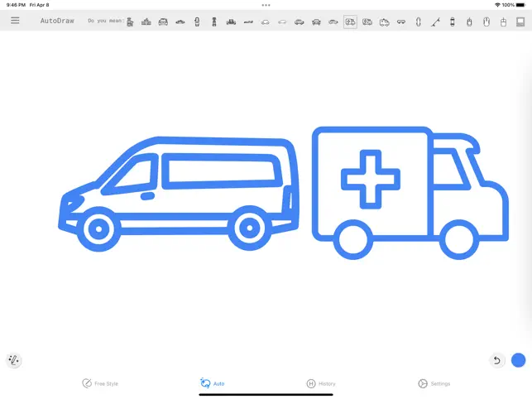The width and height of the screenshot is (532, 399).
Task: Select the first suggestion, the stacked figure
Action: pyautogui.click(x=130, y=22)
